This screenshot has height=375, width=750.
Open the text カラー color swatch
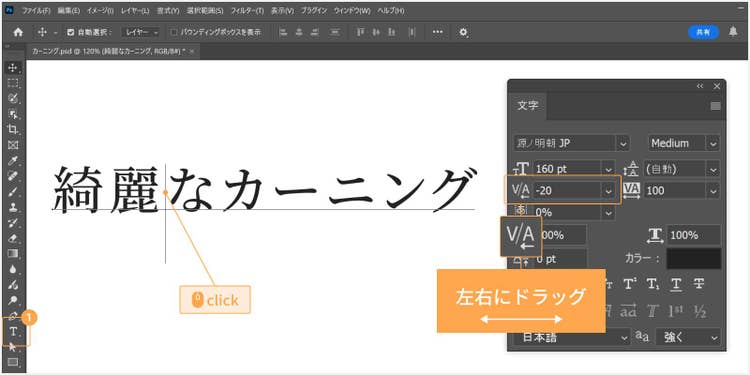694,258
